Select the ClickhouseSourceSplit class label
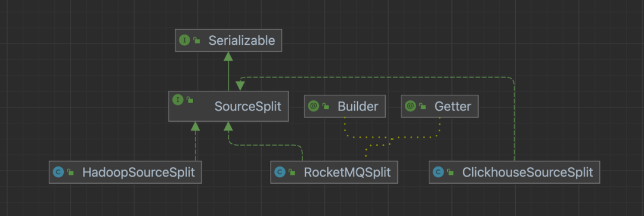The width and height of the screenshot is (644, 216). (x=527, y=172)
